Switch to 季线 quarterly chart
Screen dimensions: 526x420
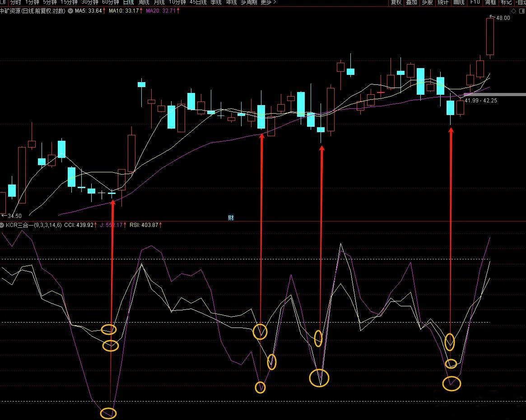coord(216,2)
